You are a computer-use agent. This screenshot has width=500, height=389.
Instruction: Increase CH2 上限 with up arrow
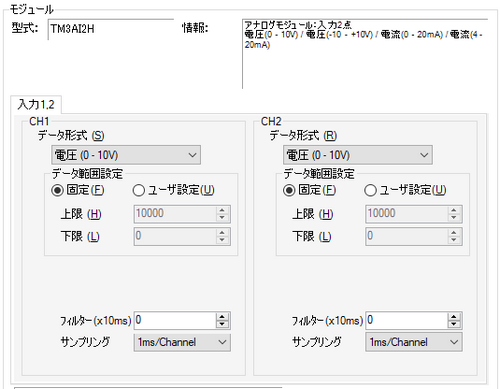(x=454, y=210)
